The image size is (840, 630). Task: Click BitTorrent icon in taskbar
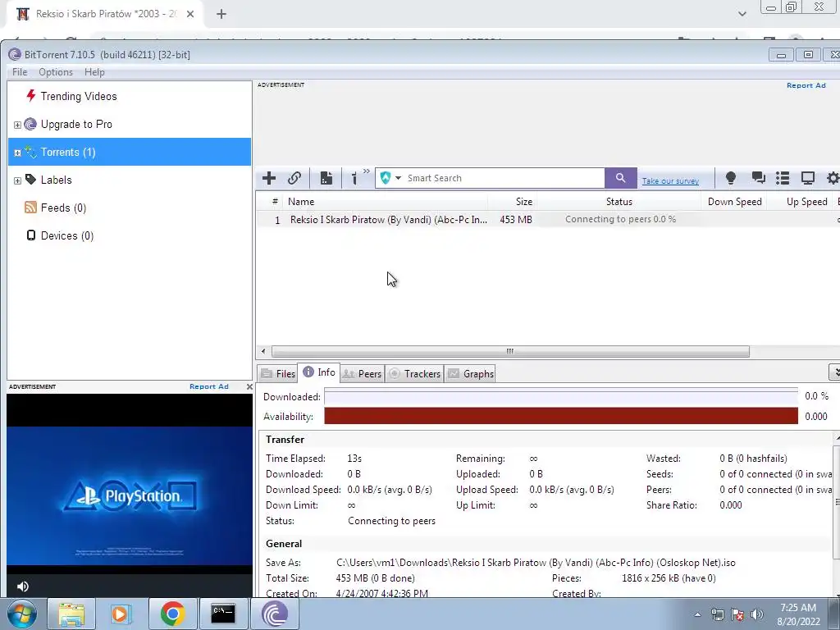point(274,614)
